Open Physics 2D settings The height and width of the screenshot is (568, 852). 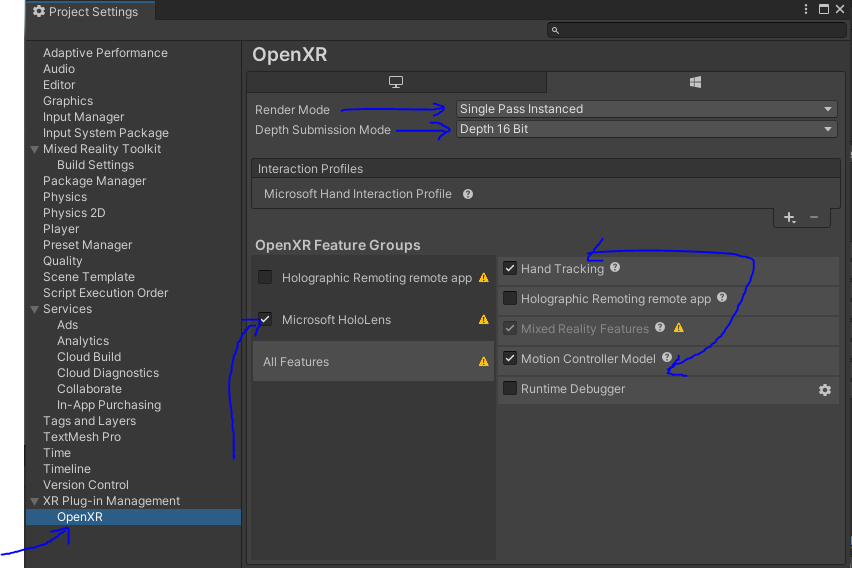tap(74, 213)
